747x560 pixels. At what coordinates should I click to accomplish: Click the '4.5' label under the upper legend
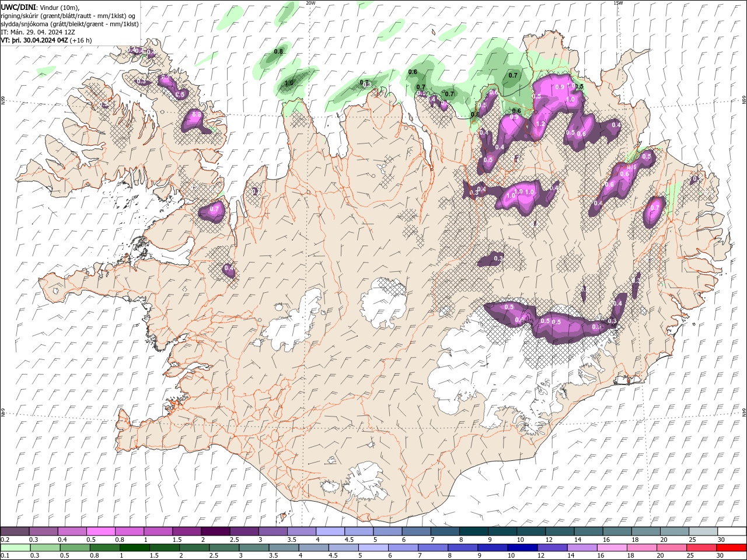pyautogui.click(x=349, y=540)
